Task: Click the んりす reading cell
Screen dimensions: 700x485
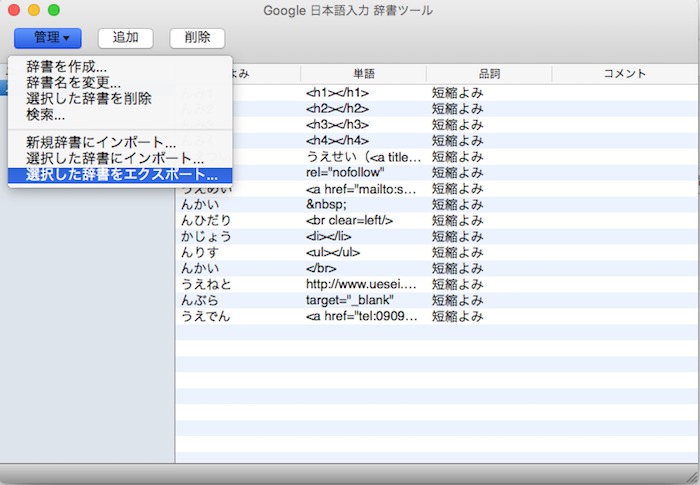Action: coord(200,253)
